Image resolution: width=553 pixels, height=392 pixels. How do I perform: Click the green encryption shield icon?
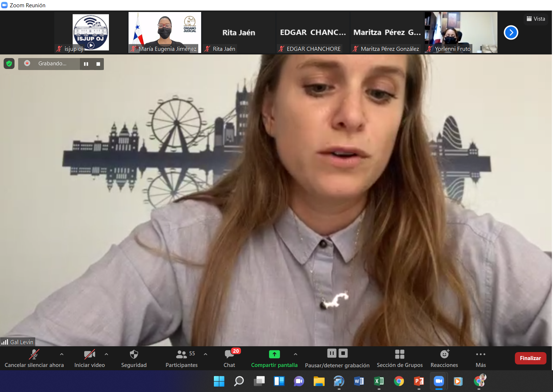click(x=9, y=64)
